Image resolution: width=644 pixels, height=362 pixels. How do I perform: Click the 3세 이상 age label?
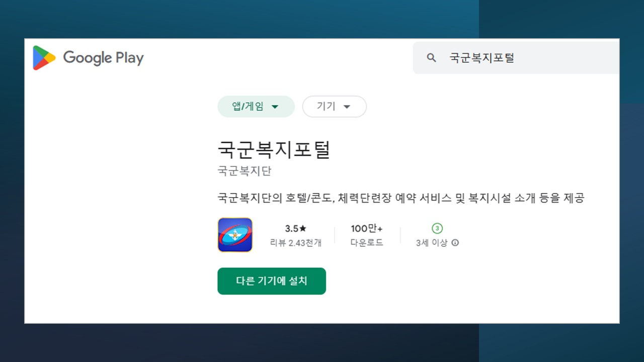432,243
